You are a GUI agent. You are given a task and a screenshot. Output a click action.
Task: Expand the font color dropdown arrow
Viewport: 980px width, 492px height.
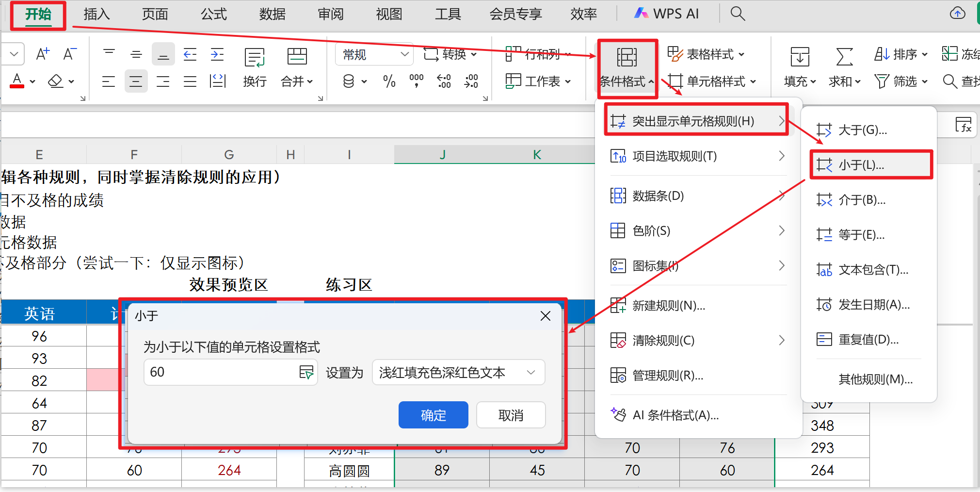[32, 82]
